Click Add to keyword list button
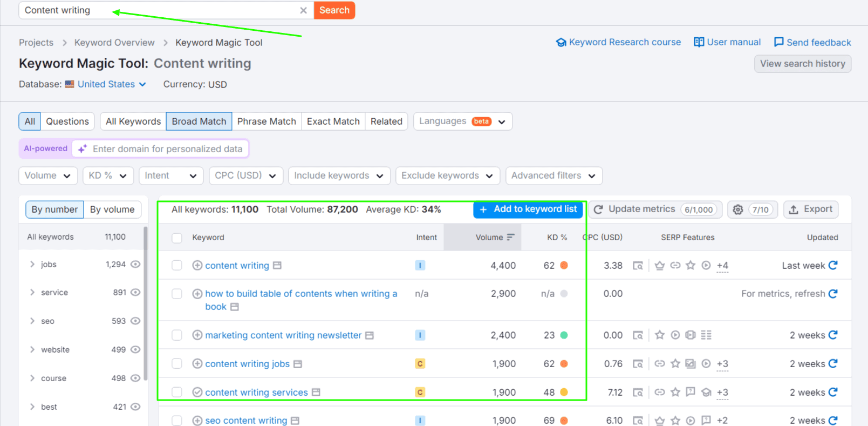Viewport: 868px width, 426px height. pos(528,209)
